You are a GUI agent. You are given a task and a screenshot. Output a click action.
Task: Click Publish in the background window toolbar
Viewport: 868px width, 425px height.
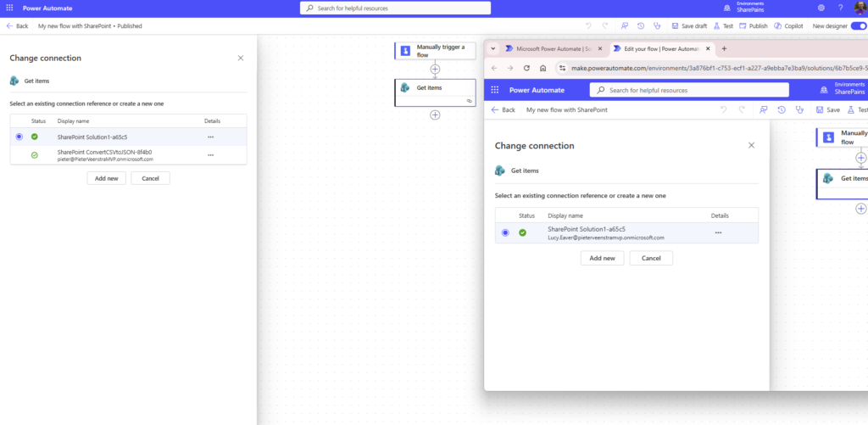tap(754, 25)
